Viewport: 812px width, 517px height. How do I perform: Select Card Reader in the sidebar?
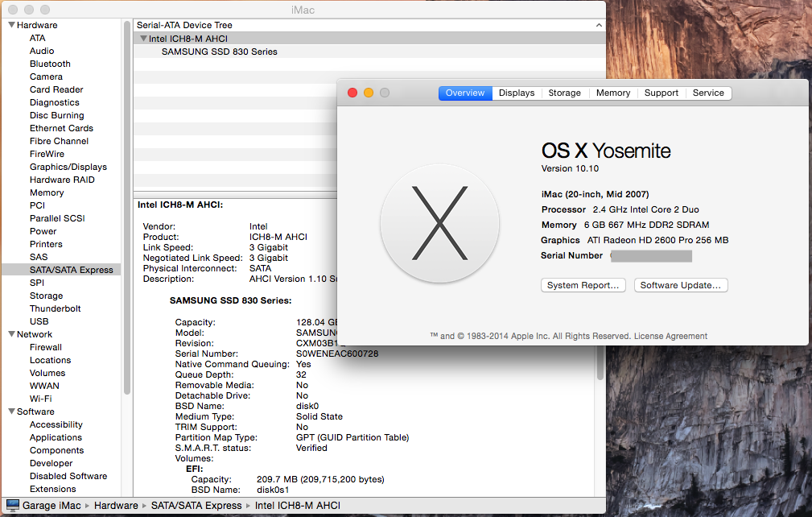click(56, 89)
